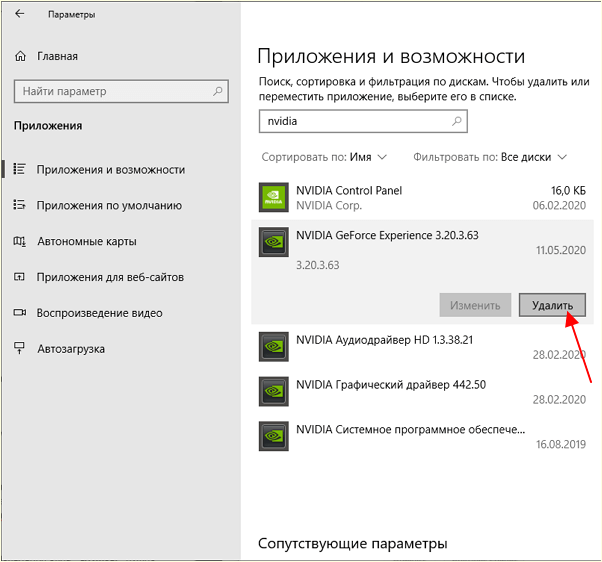This screenshot has height=562, width=602.
Task: Select NVIDIA GeForce Experience 3.20.3.63 title
Action: (387, 235)
